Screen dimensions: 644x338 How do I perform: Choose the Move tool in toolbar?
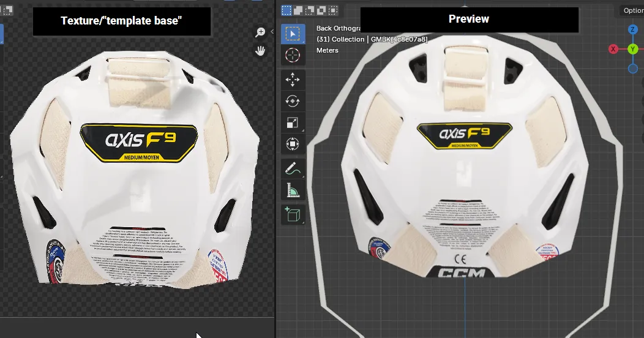pos(293,80)
